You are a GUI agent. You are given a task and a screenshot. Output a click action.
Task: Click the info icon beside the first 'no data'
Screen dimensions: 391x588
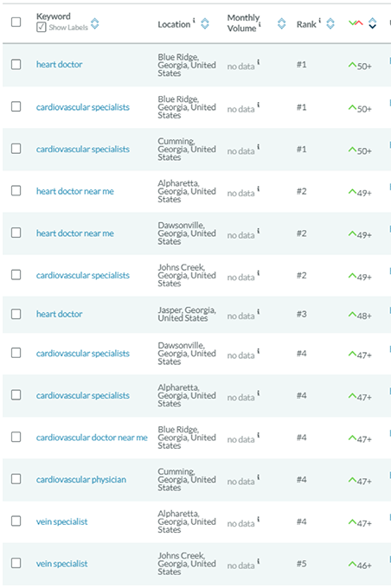pos(259,62)
